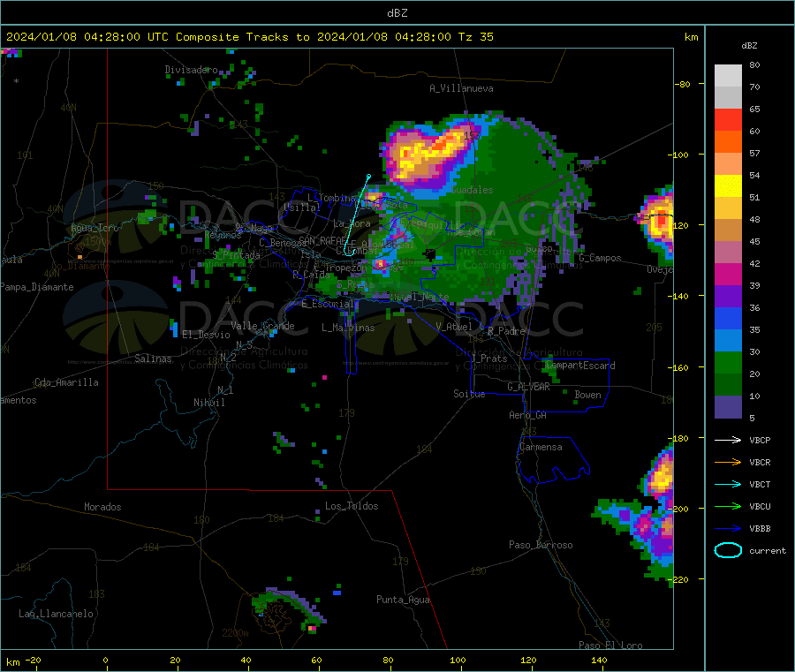
Task: Select the cyan track endpoint circle near L_Tombina
Action: point(368,177)
